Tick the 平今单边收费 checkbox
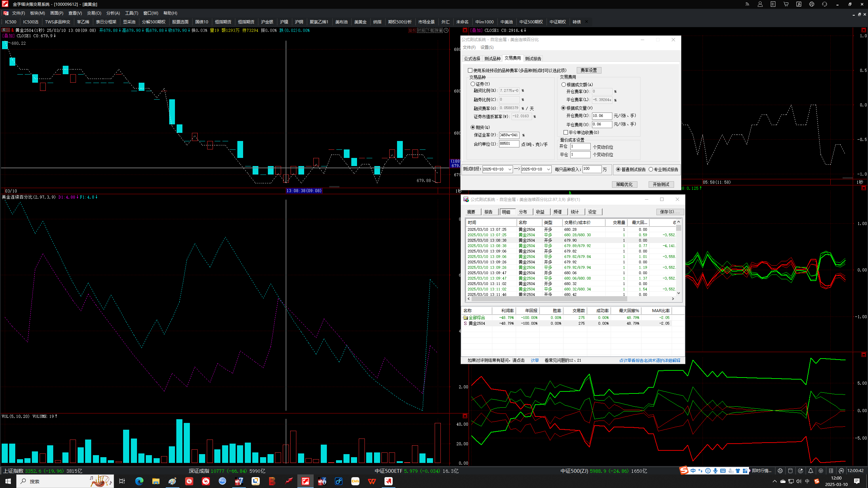This screenshot has width=868, height=488. click(x=566, y=133)
